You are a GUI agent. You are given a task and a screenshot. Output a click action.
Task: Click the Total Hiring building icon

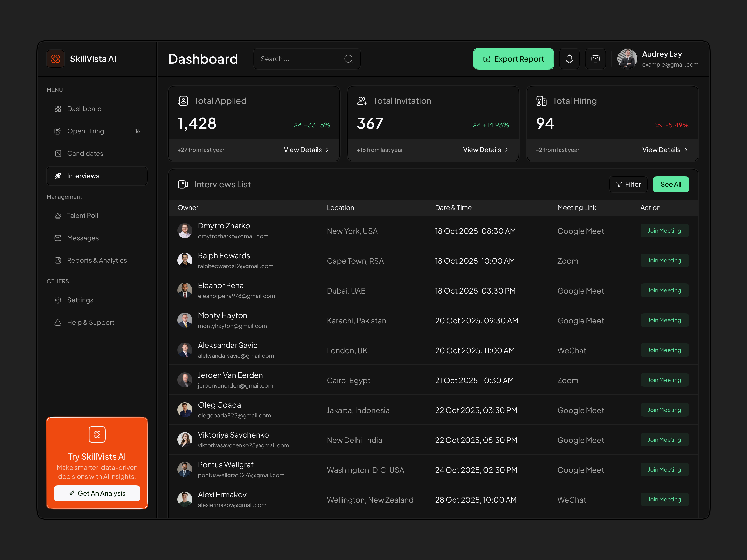[x=541, y=101]
